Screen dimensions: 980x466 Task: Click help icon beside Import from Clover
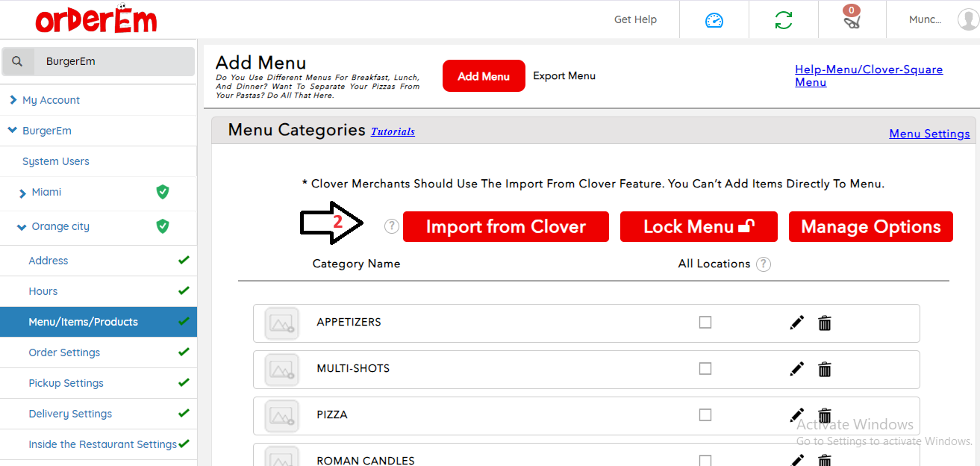[392, 226]
